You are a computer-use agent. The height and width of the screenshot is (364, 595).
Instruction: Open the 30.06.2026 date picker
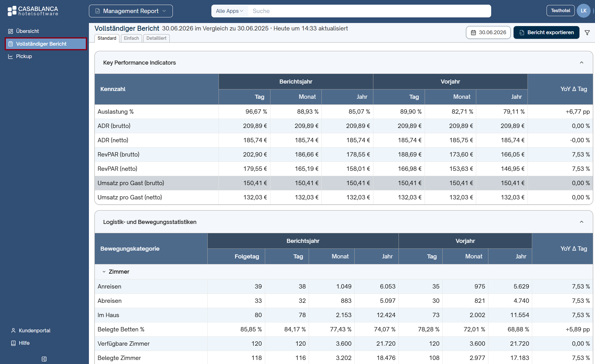[488, 32]
